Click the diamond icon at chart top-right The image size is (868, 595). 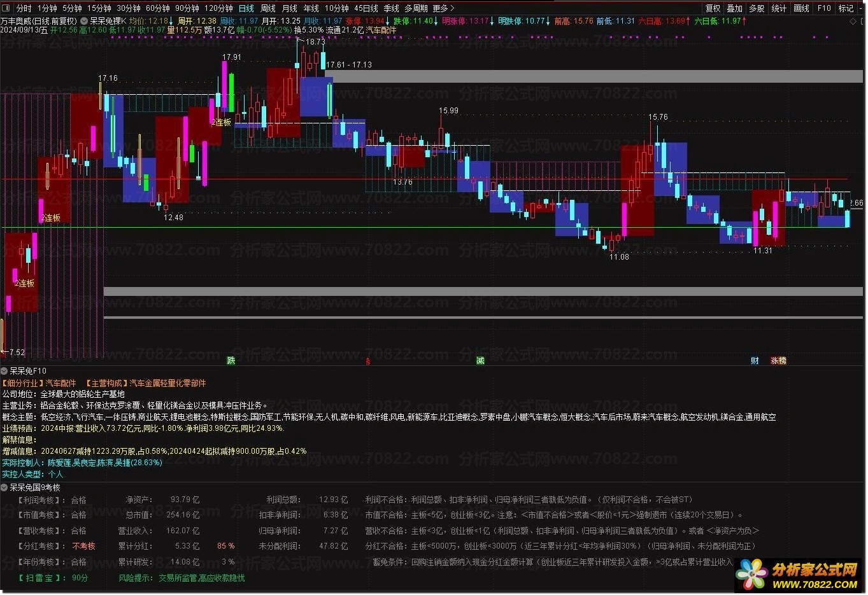pyautogui.click(x=853, y=22)
